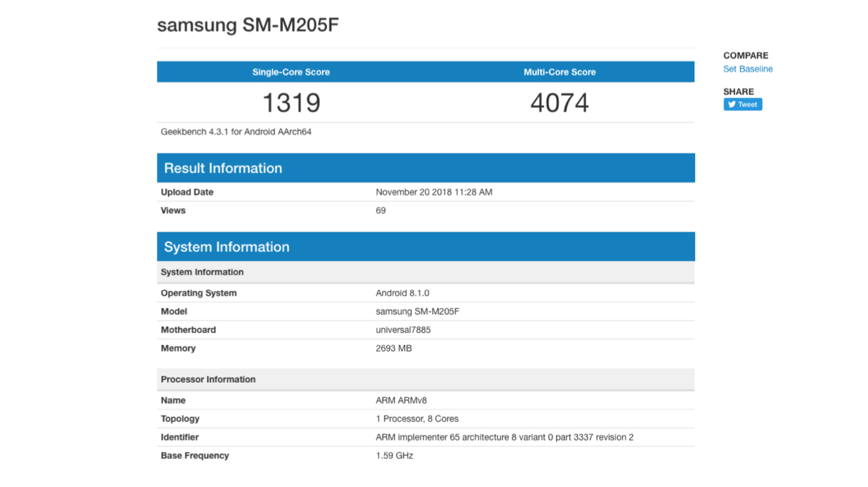868x487 pixels.
Task: Click the Result Information section header
Action: pyautogui.click(x=223, y=168)
